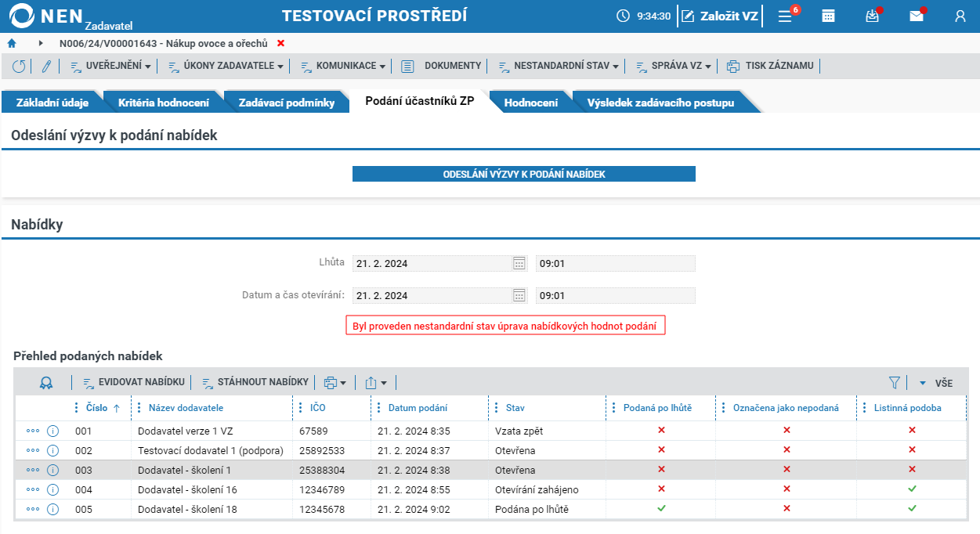The height and width of the screenshot is (534, 980).
Task: Click the filter funnel icon
Action: [895, 382]
